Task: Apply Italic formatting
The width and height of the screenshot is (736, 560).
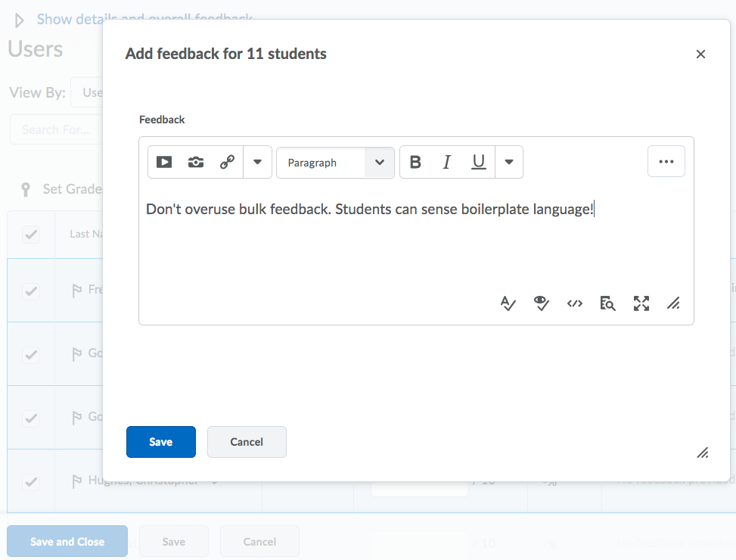Action: tap(447, 162)
